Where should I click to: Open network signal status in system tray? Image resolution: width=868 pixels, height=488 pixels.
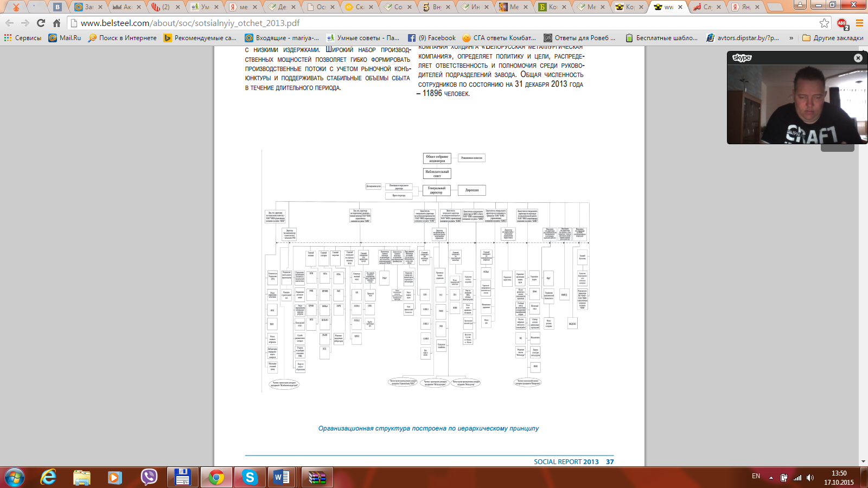(797, 478)
